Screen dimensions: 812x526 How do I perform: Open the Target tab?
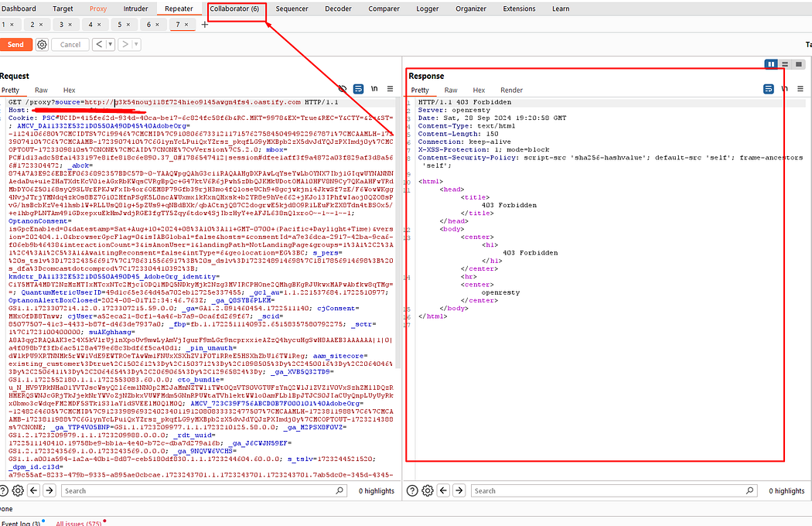63,9
